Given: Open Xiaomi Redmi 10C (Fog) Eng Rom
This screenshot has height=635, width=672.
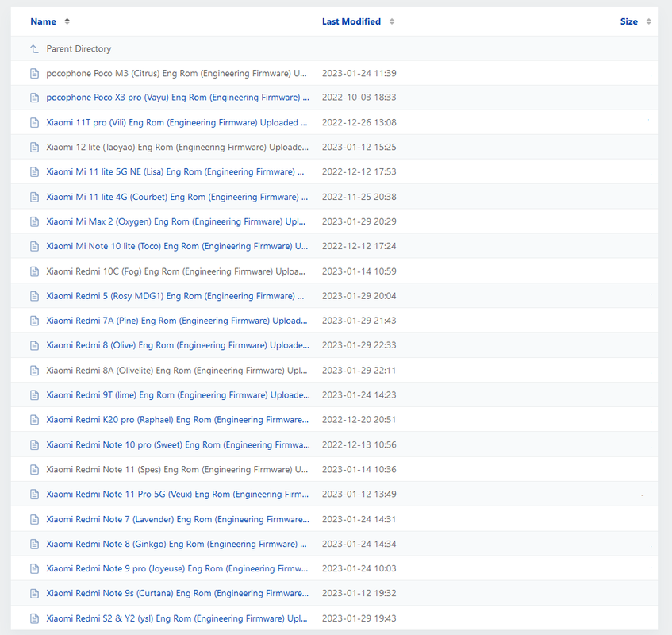Looking at the screenshot, I should (x=175, y=271).
